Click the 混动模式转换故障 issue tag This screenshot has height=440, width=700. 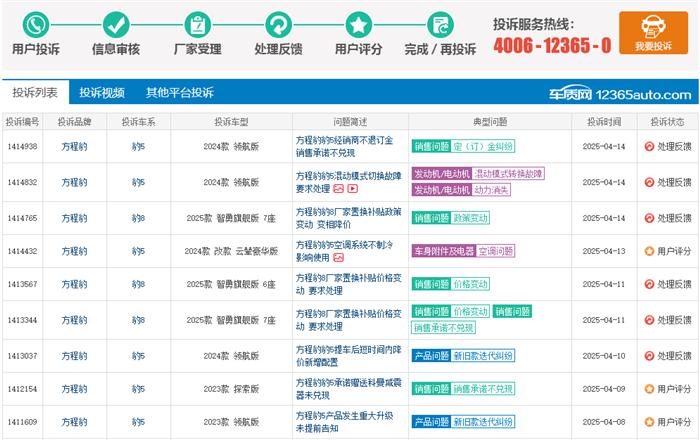click(x=508, y=174)
